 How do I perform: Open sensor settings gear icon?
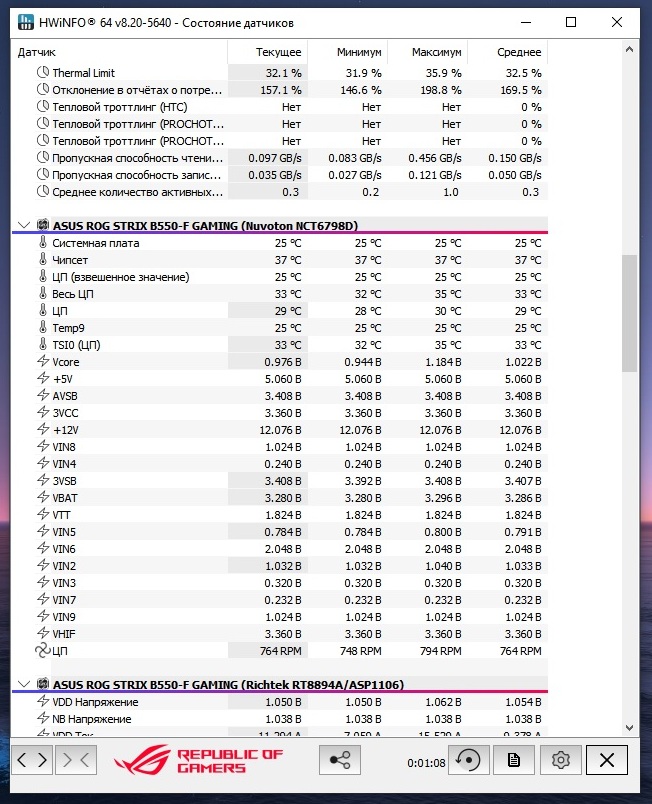point(560,760)
